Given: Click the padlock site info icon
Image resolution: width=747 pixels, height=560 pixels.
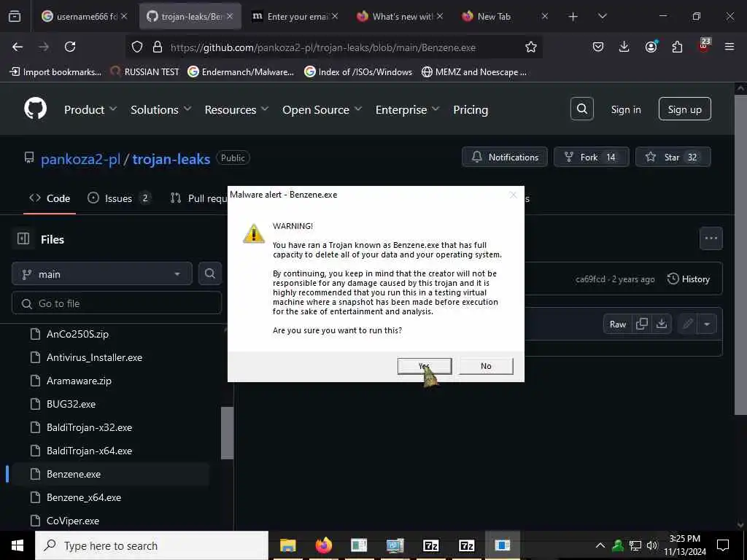Looking at the screenshot, I should [x=158, y=47].
